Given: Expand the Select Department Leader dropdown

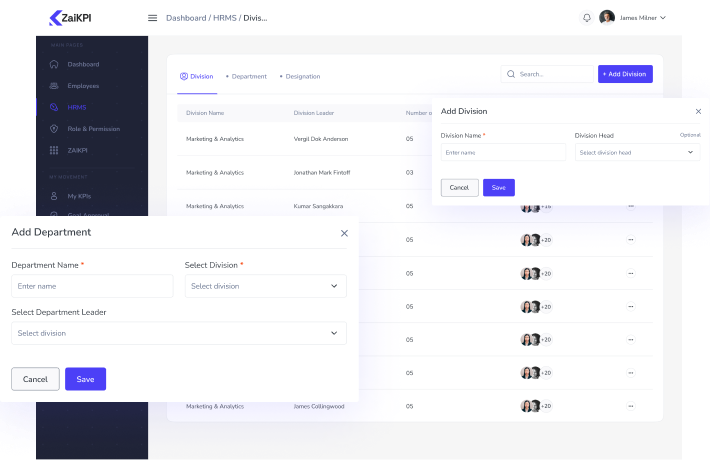Looking at the screenshot, I should [x=178, y=333].
